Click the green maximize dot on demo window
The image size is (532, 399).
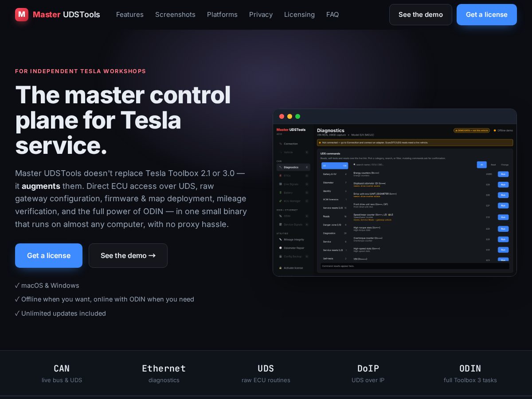pyautogui.click(x=297, y=116)
